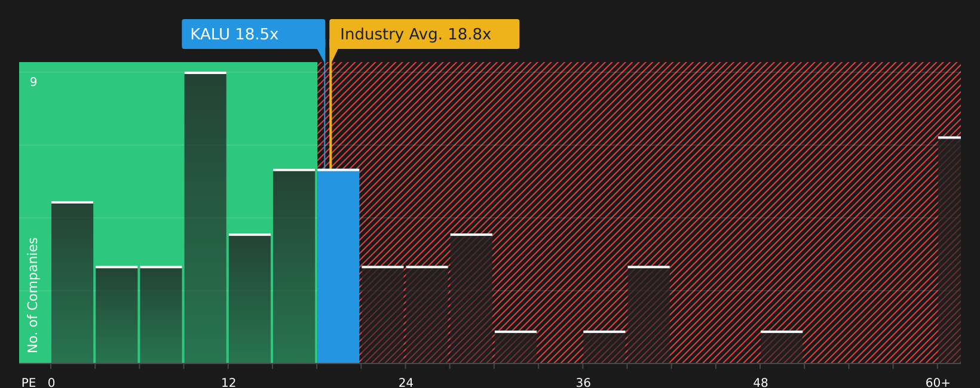
Task: Select the 60+ PE bar
Action: (x=950, y=250)
